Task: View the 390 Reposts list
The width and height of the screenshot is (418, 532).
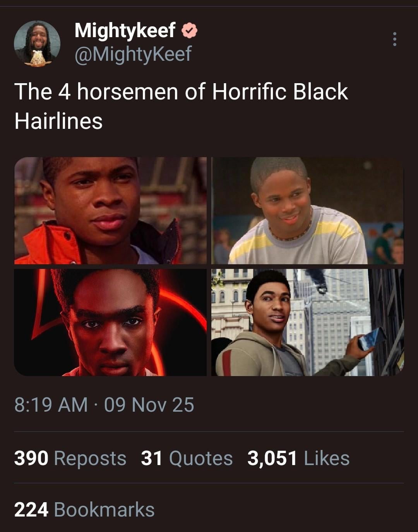Action: pos(70,458)
